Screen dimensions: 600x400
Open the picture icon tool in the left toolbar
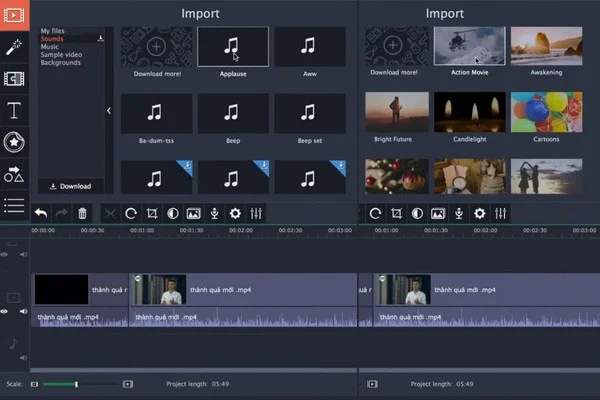[x=194, y=213]
